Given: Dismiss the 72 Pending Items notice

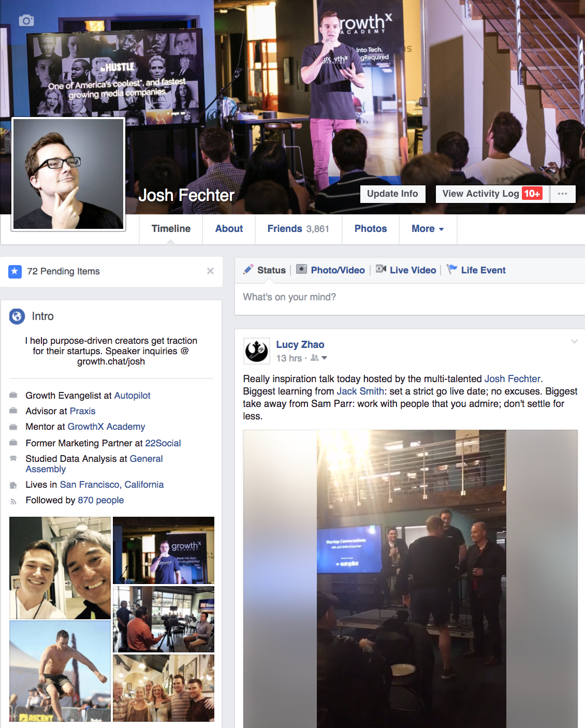Looking at the screenshot, I should tap(210, 271).
